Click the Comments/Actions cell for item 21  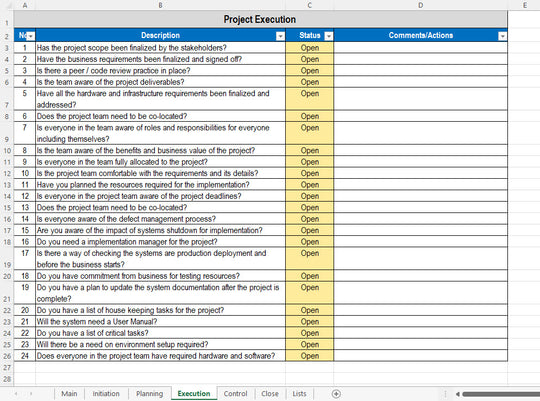420,321
